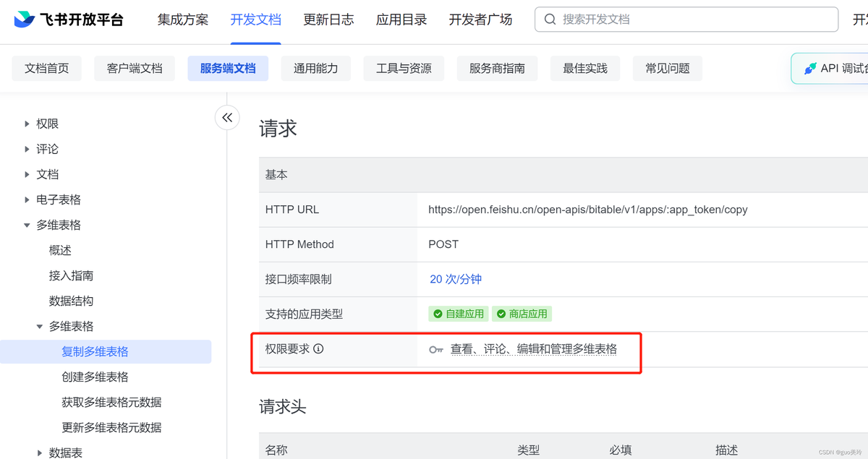Click the search magnifier icon

pos(550,20)
